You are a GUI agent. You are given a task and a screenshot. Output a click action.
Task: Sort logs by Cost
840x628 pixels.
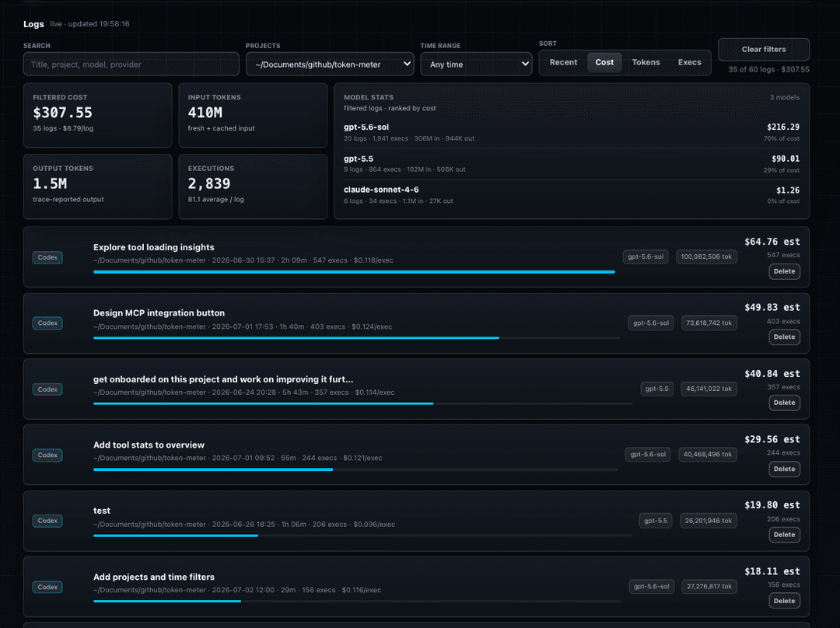(604, 62)
